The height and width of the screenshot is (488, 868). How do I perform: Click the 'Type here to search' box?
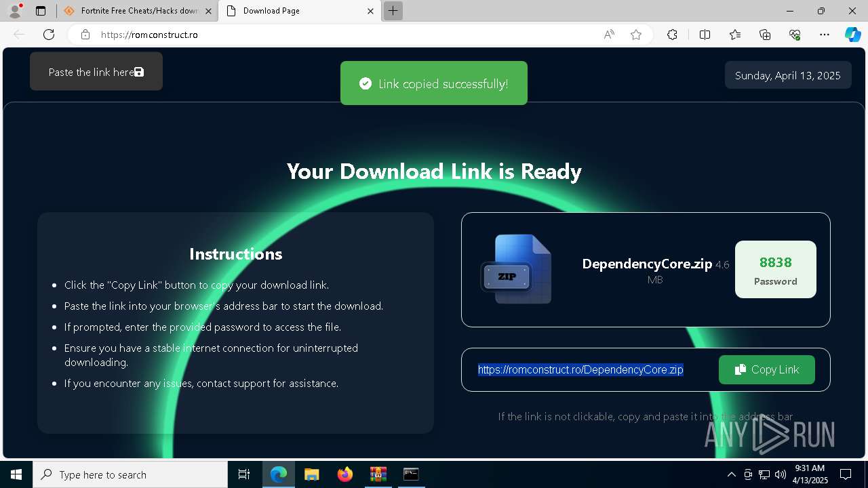130,474
